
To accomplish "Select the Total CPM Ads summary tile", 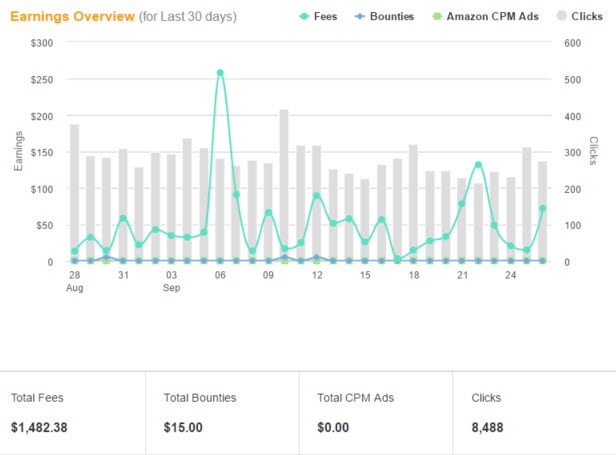I will (x=376, y=412).
